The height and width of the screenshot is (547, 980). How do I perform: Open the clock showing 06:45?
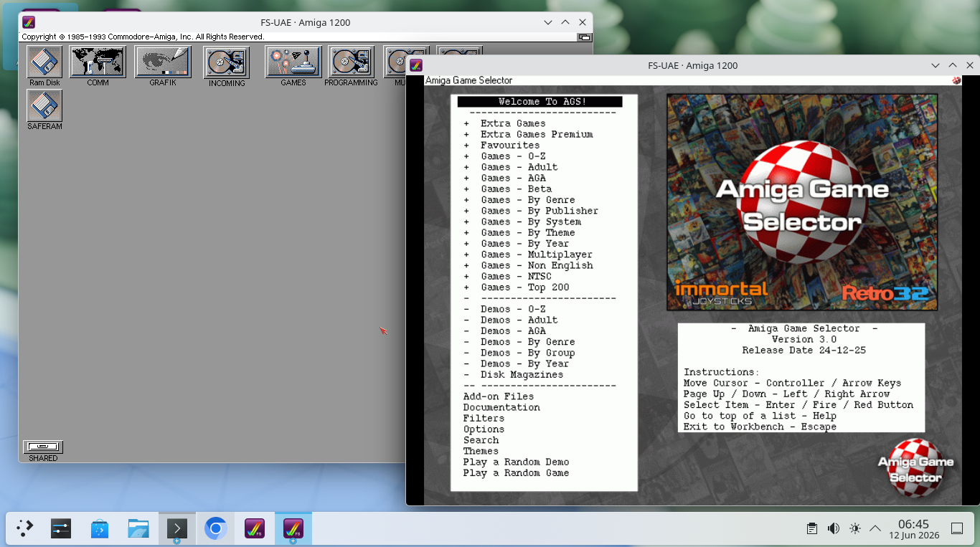point(913,529)
